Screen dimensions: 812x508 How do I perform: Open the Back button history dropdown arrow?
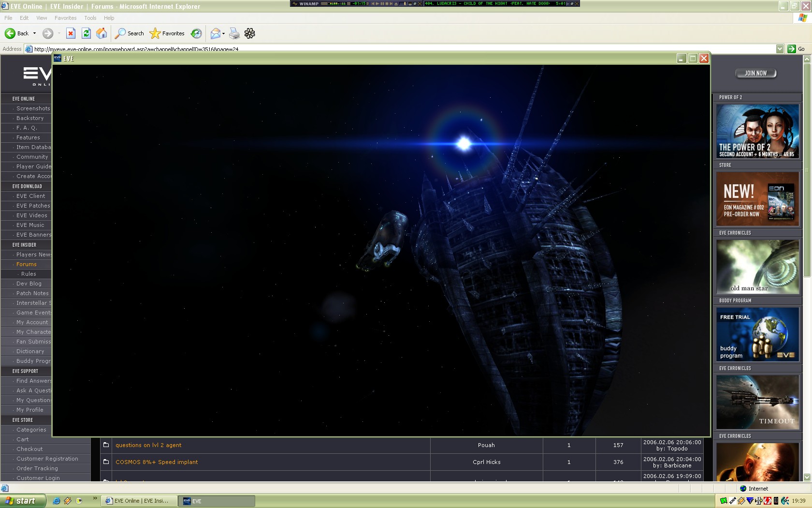click(x=34, y=33)
